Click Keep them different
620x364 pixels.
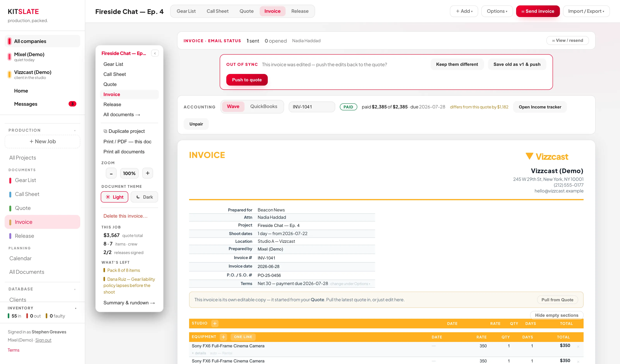[457, 64]
